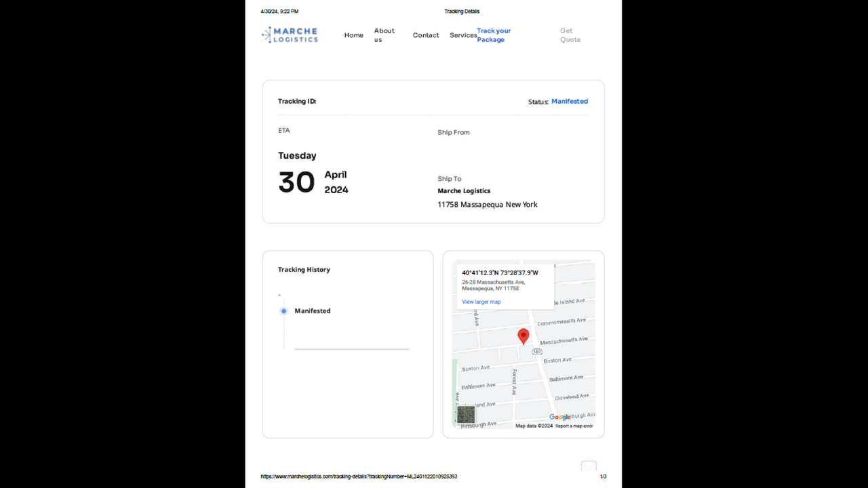Viewport: 868px width, 488px height.
Task: Click the Get Quote button
Action: click(x=570, y=35)
